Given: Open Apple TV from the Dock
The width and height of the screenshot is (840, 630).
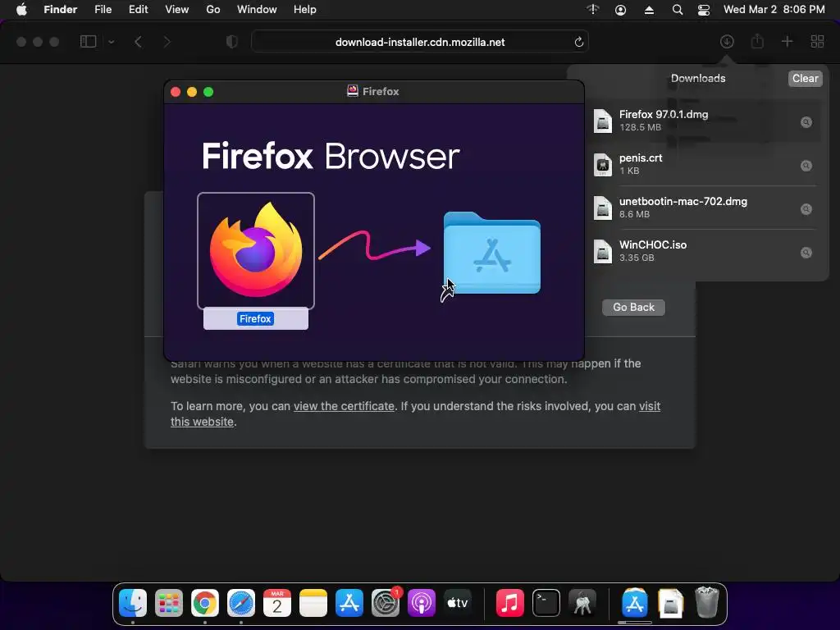Looking at the screenshot, I should pyautogui.click(x=458, y=603).
